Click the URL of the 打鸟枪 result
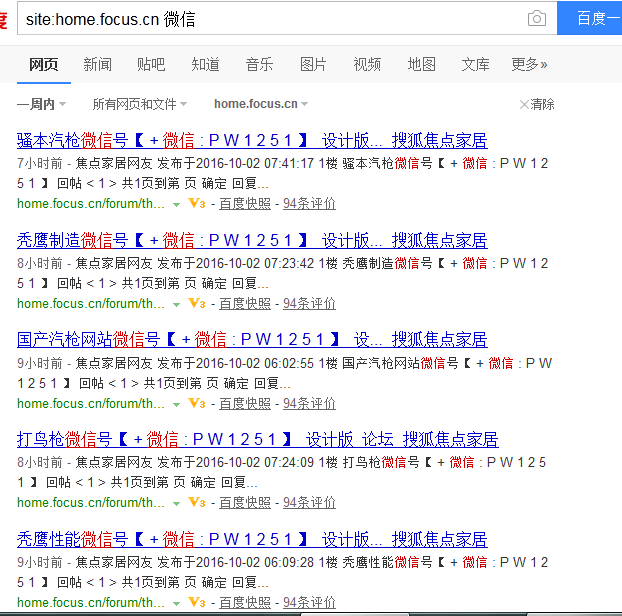This screenshot has width=622, height=616. click(91, 503)
